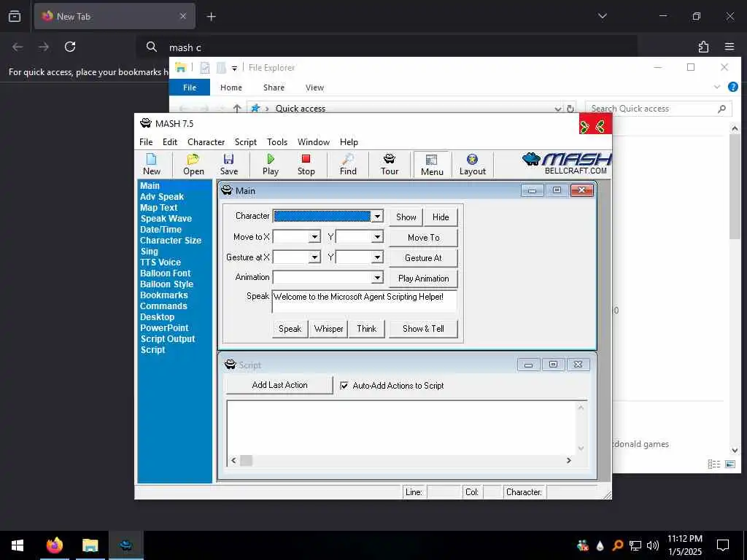Open the Window menu
The image size is (747, 560).
(x=314, y=142)
